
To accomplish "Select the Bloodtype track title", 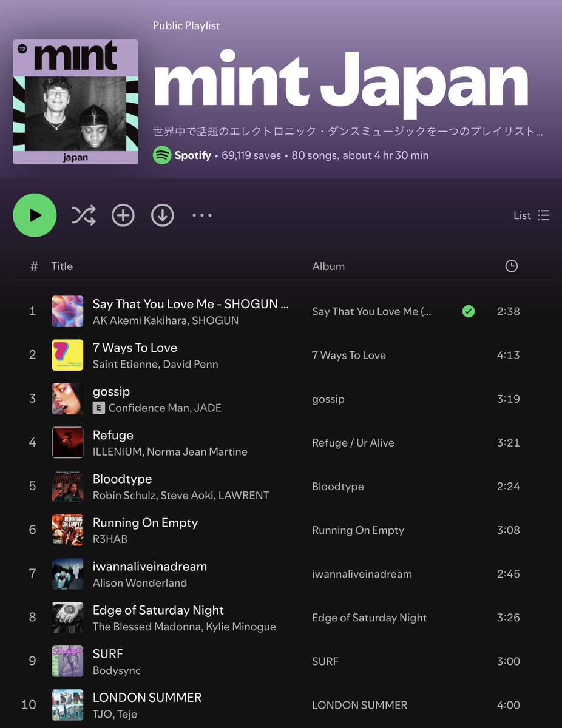I will coord(122,479).
